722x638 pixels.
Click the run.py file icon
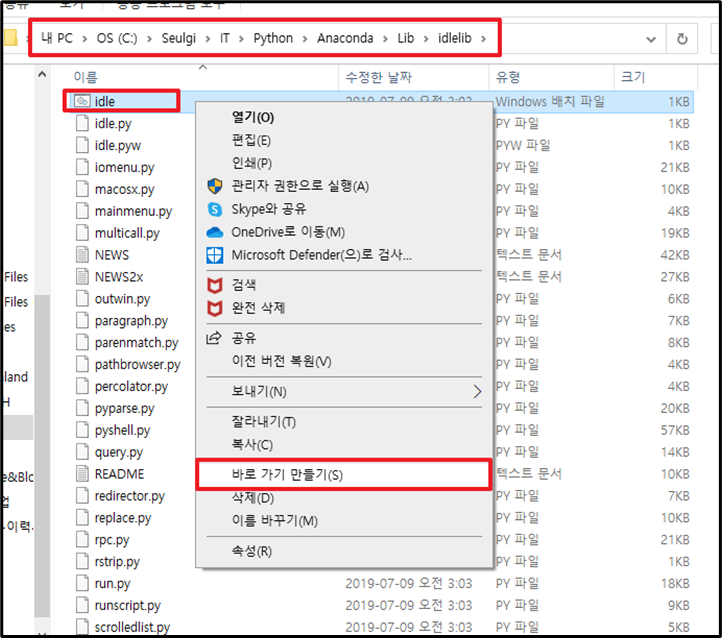82,583
